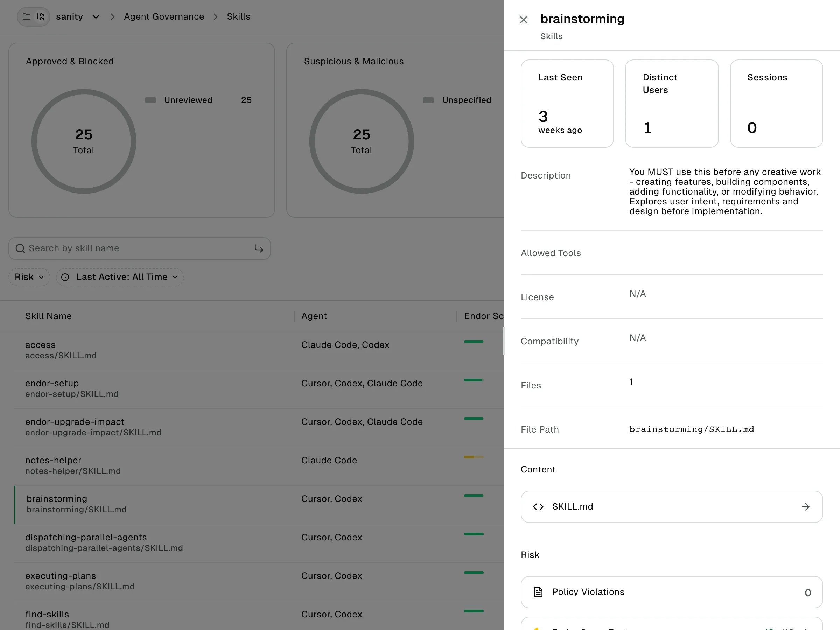Click the Sessions stat card
The image size is (840, 630).
[776, 103]
